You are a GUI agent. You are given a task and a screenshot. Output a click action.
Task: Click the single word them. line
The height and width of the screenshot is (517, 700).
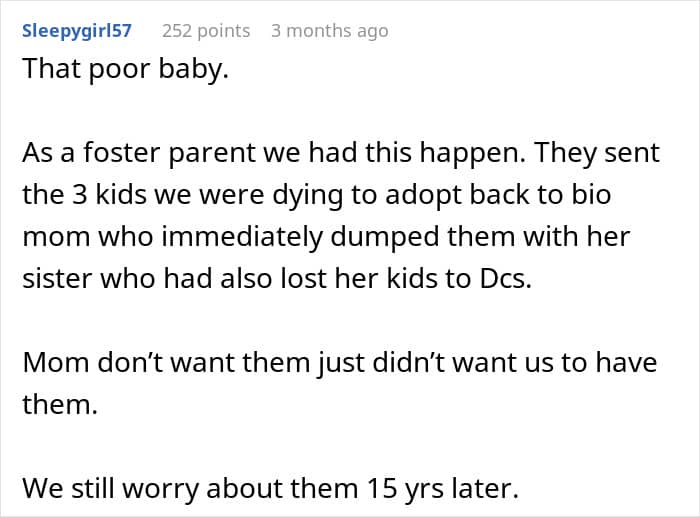point(60,405)
